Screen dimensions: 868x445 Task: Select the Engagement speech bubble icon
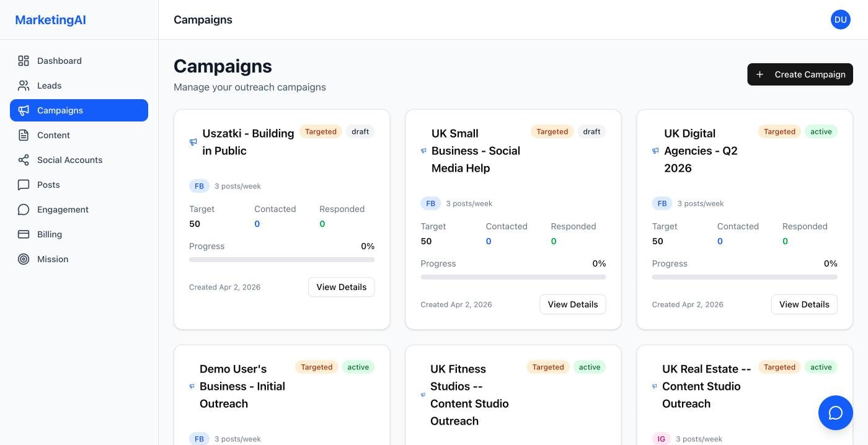(x=24, y=209)
